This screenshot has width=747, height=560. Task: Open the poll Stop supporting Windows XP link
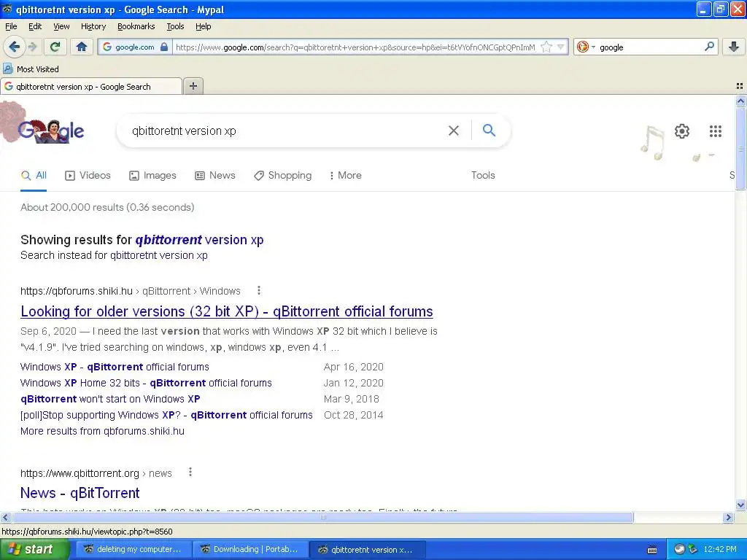(x=167, y=415)
